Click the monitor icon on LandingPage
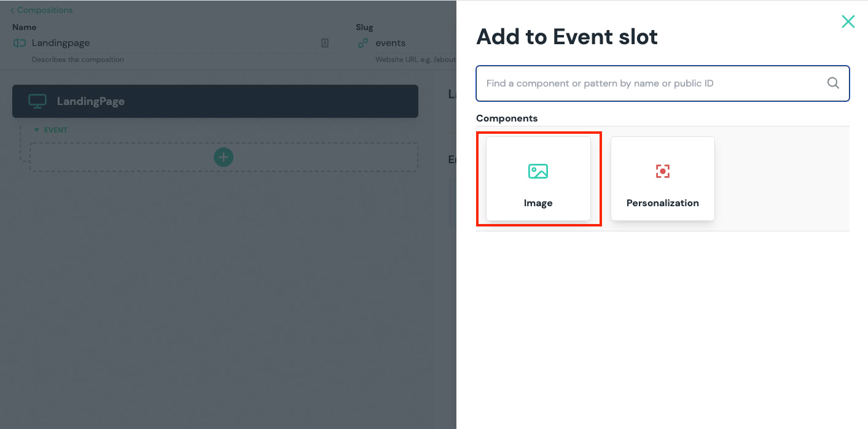868x429 pixels. [x=37, y=101]
